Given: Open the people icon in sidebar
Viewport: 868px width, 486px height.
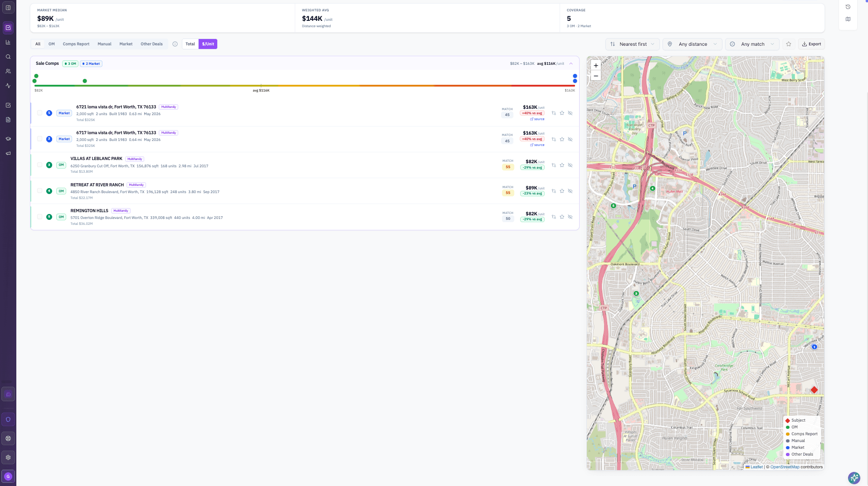Looking at the screenshot, I should click(x=8, y=71).
